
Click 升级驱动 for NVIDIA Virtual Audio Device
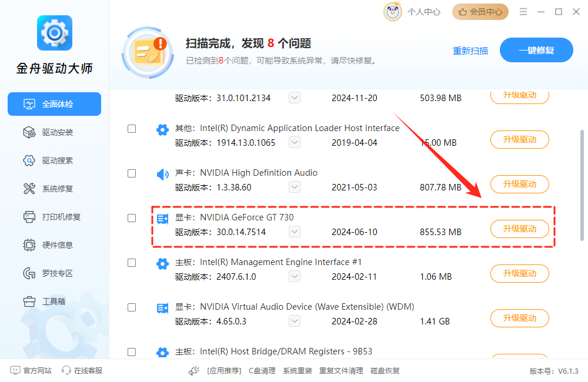tap(520, 319)
